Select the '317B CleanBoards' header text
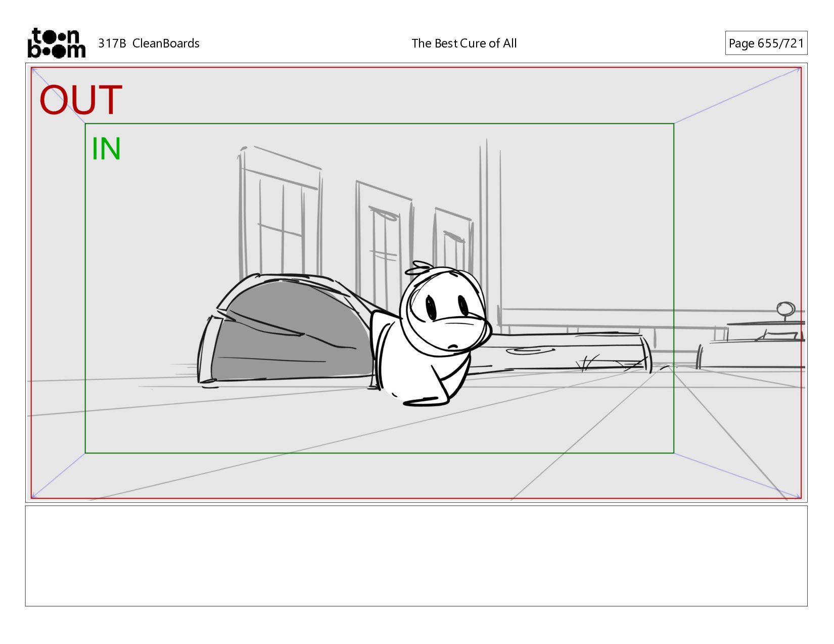This screenshot has height=644, width=834. pos(149,43)
